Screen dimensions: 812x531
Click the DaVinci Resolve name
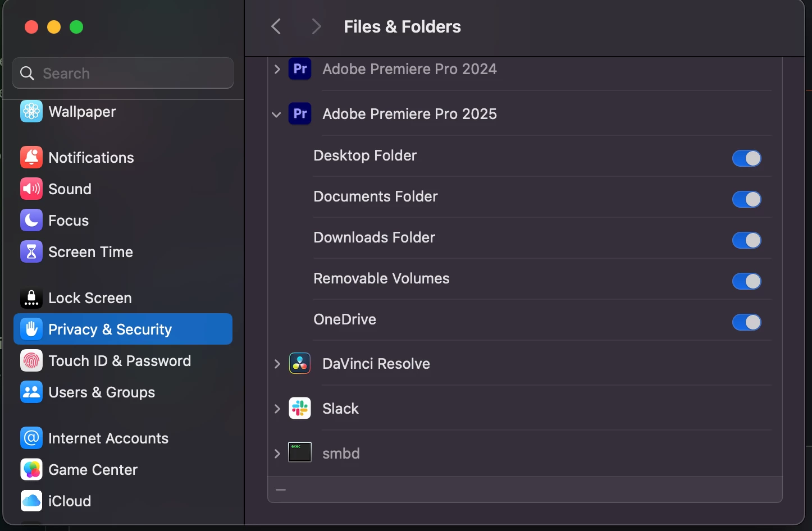tap(376, 364)
